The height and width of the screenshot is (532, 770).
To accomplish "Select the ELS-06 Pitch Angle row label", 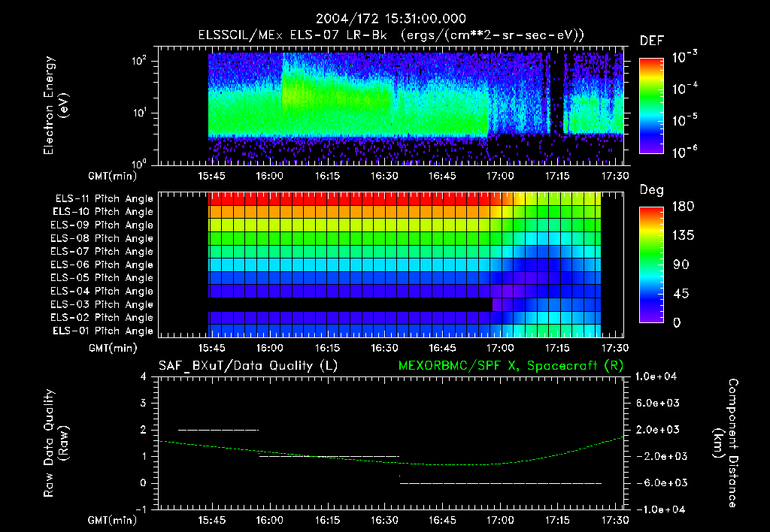I will point(102,265).
